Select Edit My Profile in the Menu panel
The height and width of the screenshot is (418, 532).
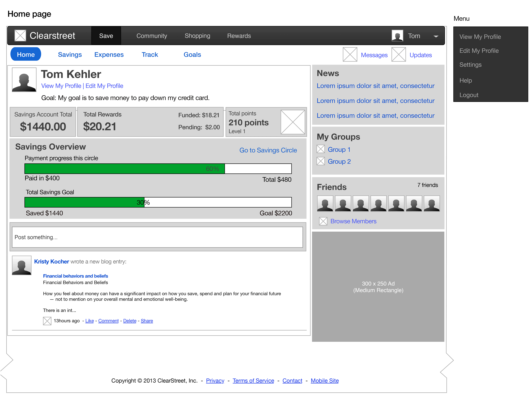(x=479, y=51)
